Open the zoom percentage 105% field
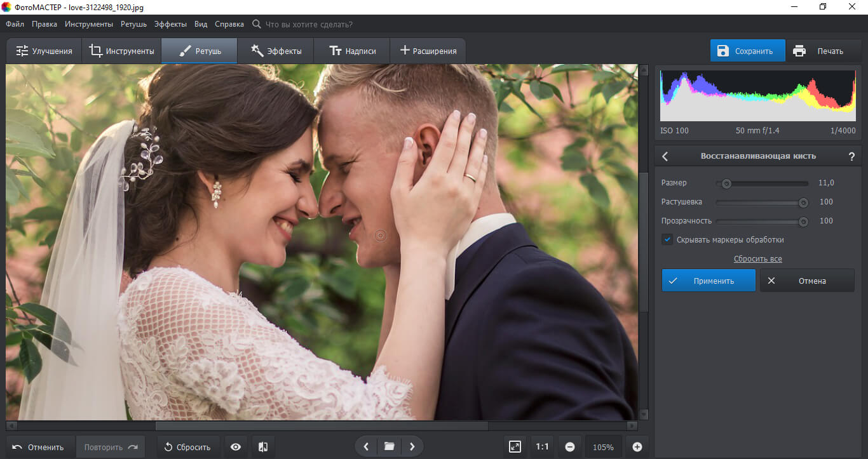Viewport: 868px width, 459px height. coord(603,447)
